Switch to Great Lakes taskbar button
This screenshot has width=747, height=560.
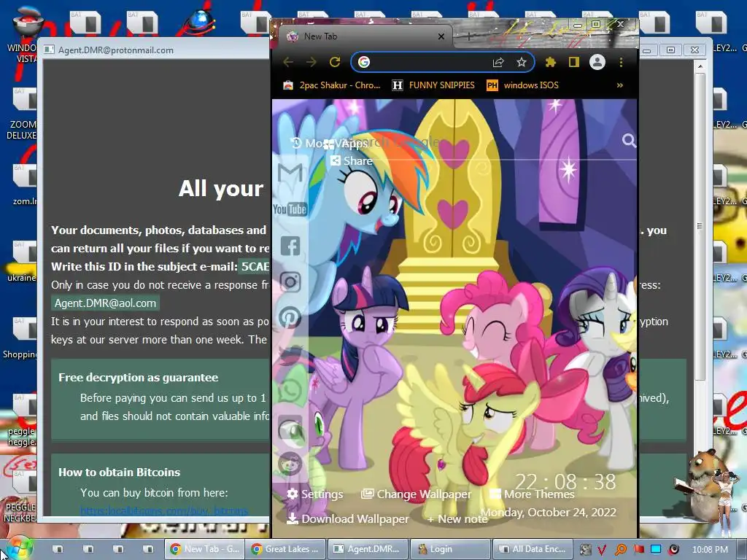point(286,549)
